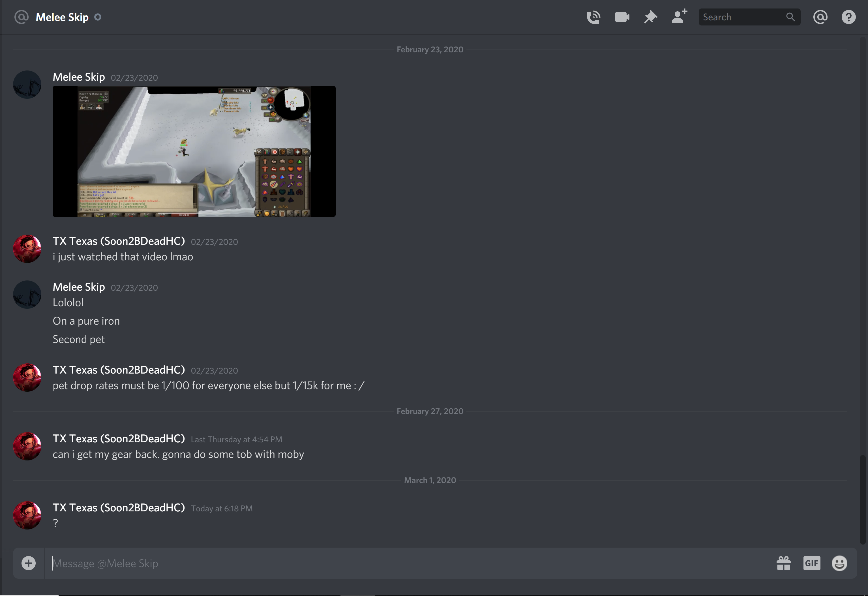Open the help icon
Screen dimensions: 868x596
(848, 17)
